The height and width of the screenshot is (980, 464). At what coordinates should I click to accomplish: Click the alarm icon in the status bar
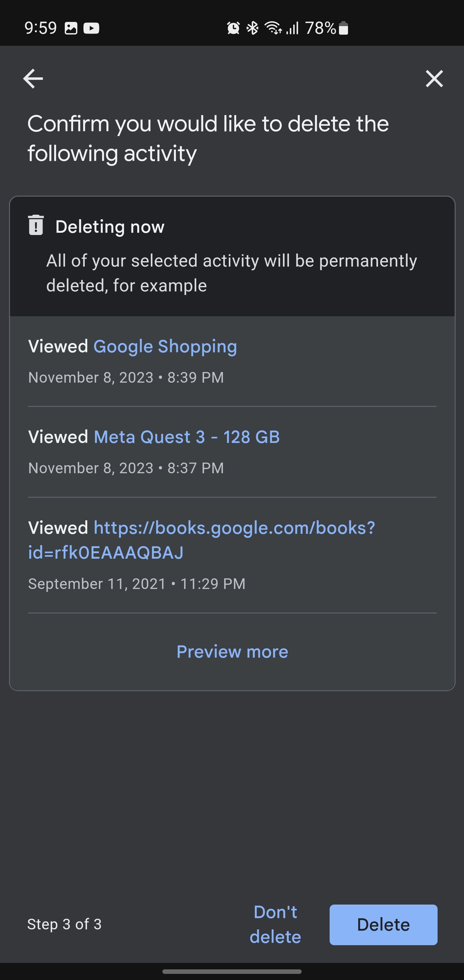pos(233,28)
